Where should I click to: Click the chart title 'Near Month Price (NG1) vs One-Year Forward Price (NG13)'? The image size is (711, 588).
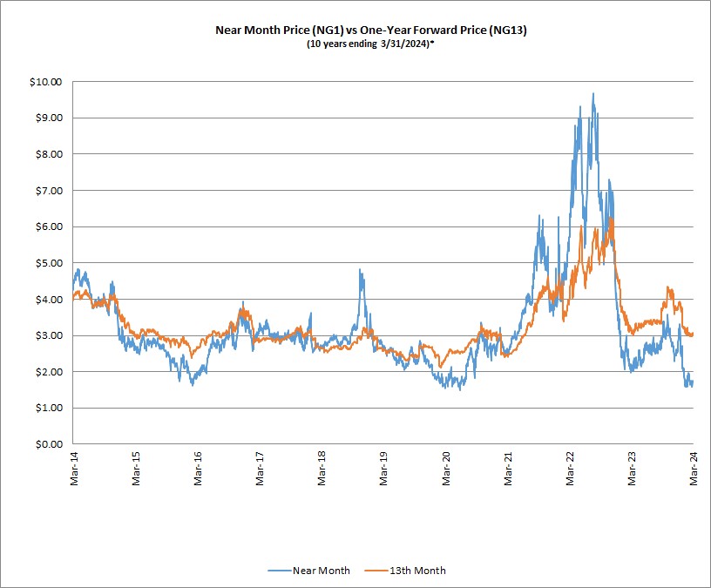pyautogui.click(x=371, y=30)
